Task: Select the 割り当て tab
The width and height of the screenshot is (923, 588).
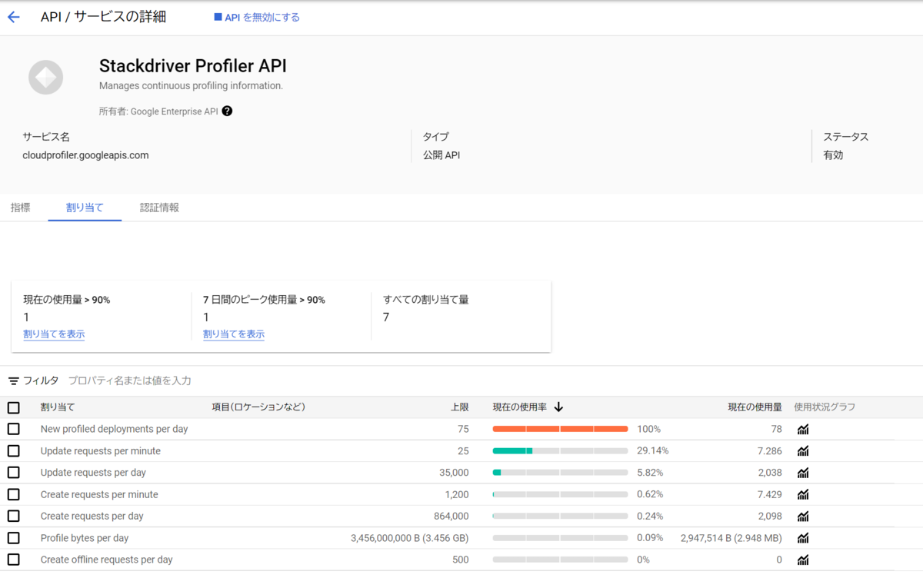Action: click(85, 208)
